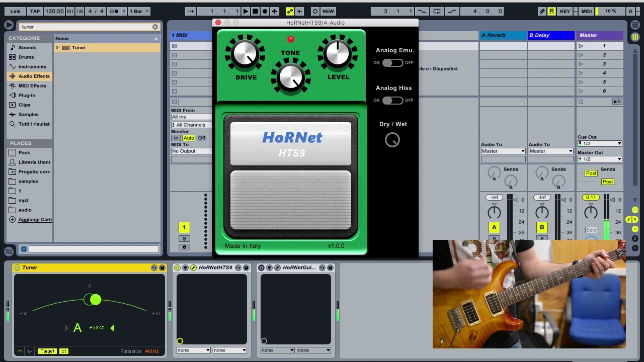Click the Re-enable Automation arrow button

click(299, 11)
